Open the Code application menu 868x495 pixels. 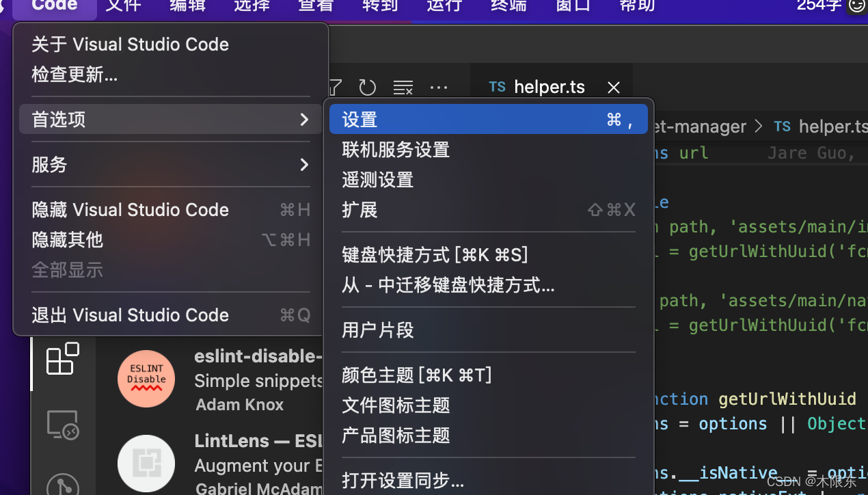coord(55,5)
